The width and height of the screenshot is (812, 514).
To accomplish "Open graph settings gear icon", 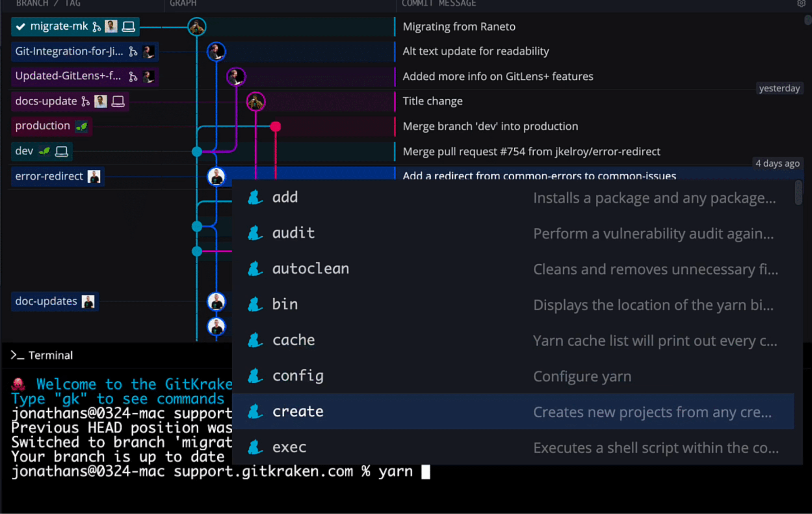I will pyautogui.click(x=801, y=4).
